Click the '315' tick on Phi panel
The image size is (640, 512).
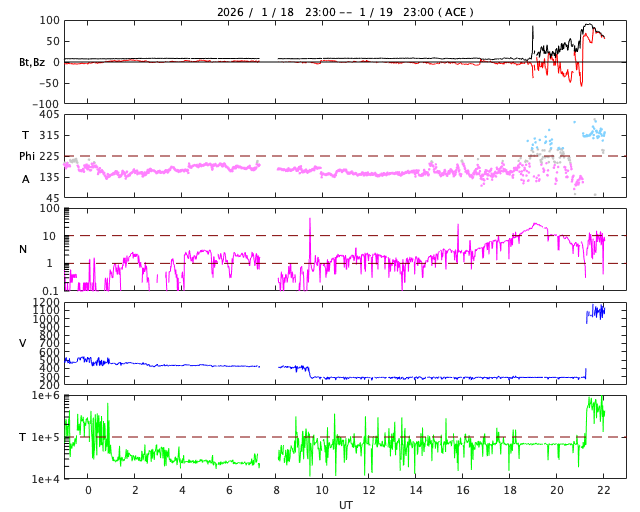(x=49, y=136)
